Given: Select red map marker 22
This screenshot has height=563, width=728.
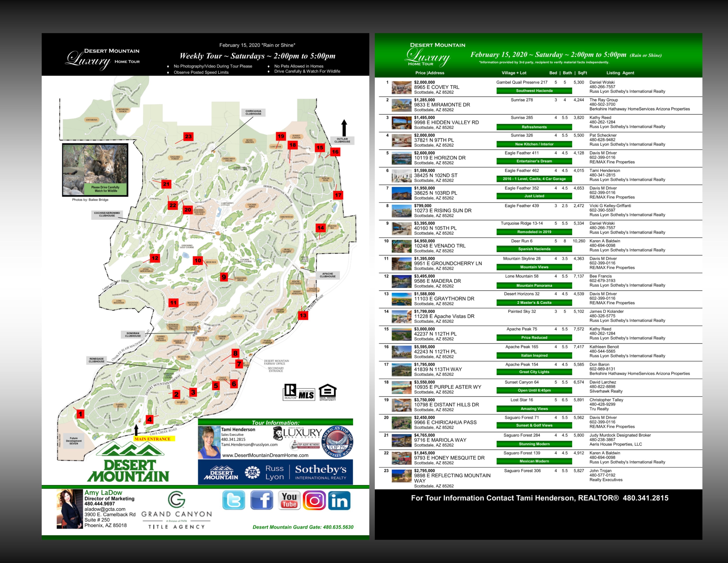Looking at the screenshot, I should click(x=173, y=205).
